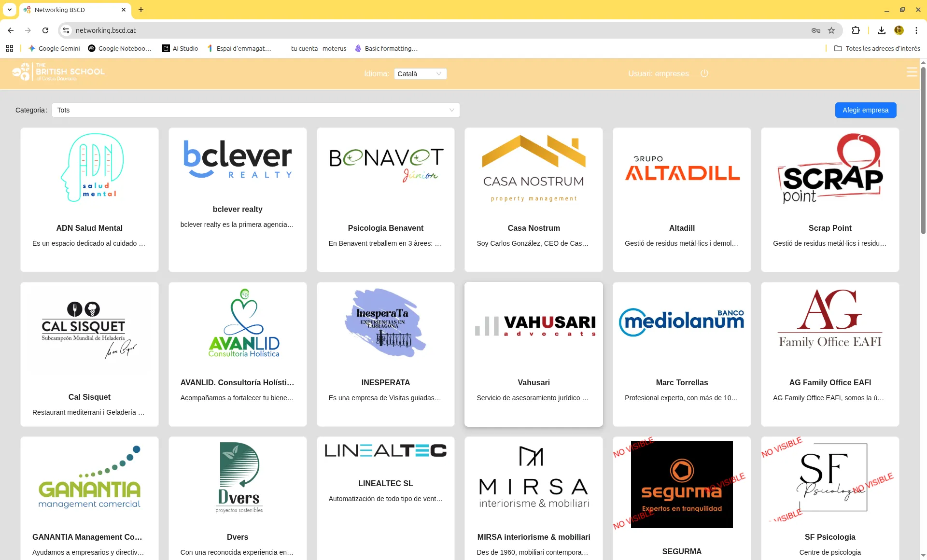
Task: Open the hamburger menu icon
Action: [912, 72]
